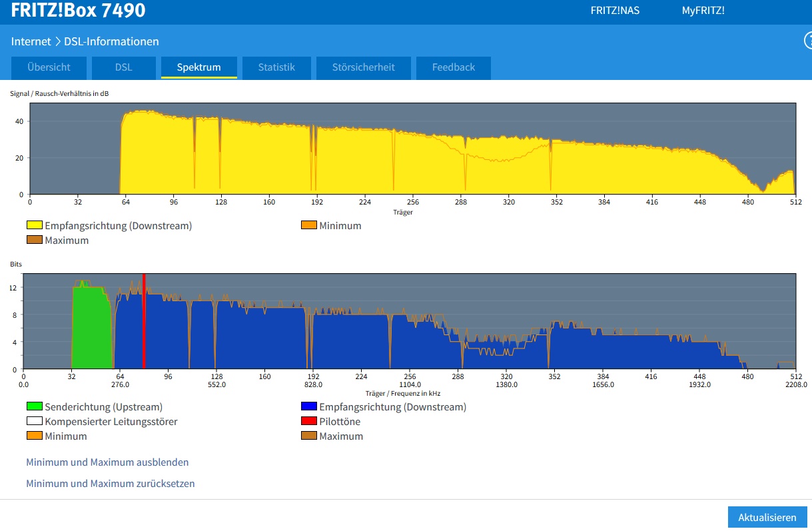This screenshot has width=812, height=531.
Task: Click the Aktualisieren button
Action: (x=767, y=518)
